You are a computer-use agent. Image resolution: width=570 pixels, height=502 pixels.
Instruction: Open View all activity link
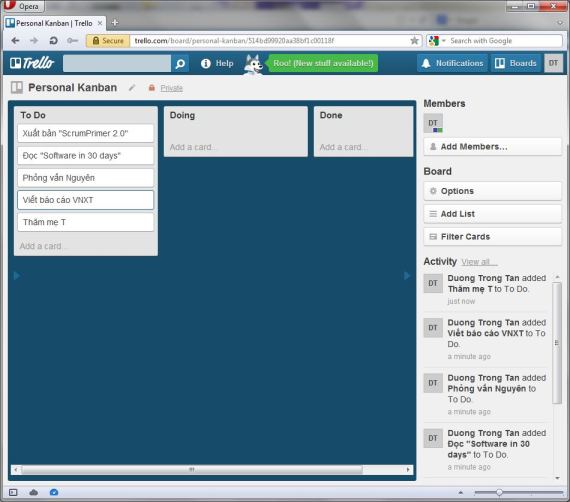(x=479, y=262)
